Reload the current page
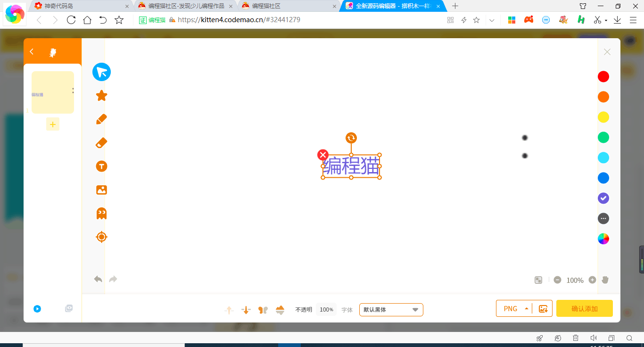 (x=71, y=20)
